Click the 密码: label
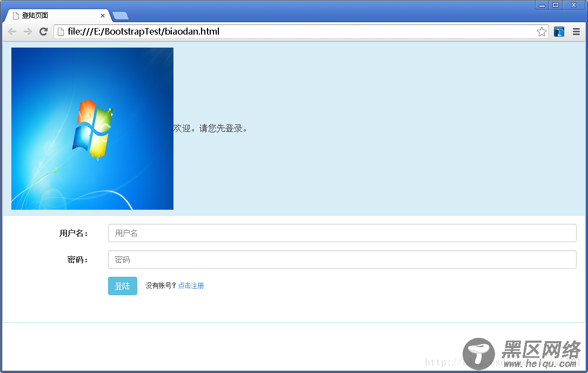This screenshot has height=373, width=588. point(78,259)
